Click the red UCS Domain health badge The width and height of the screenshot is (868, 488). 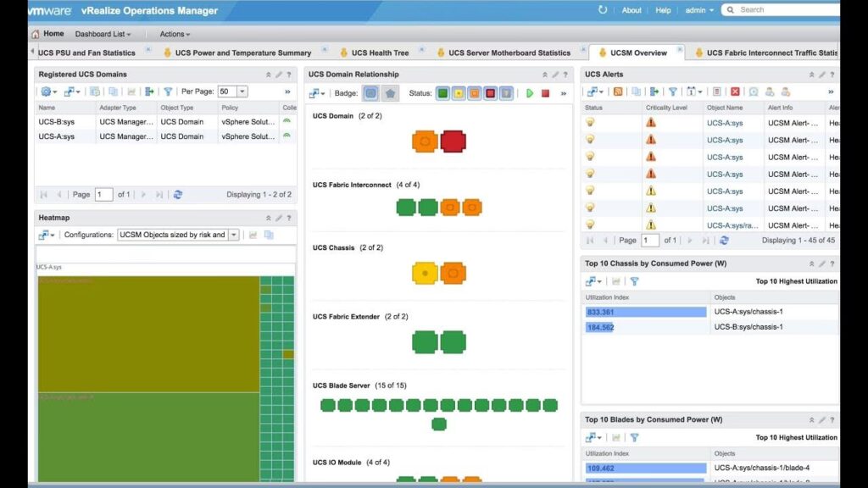(x=453, y=141)
